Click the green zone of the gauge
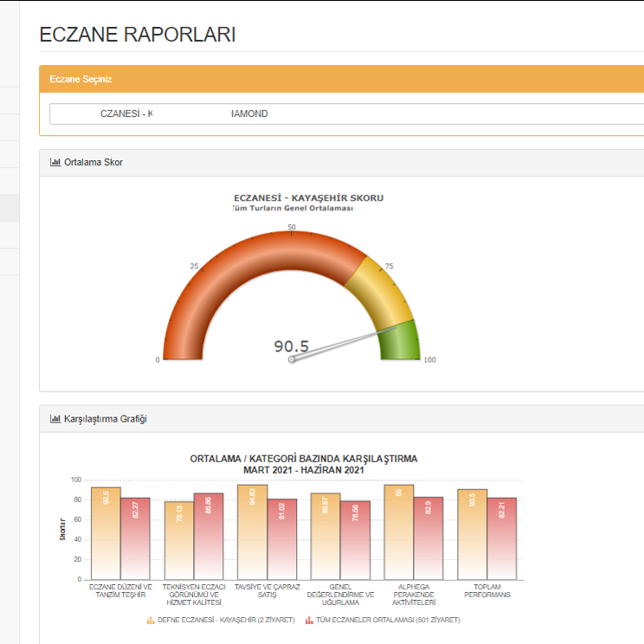This screenshot has width=644, height=644. [402, 342]
